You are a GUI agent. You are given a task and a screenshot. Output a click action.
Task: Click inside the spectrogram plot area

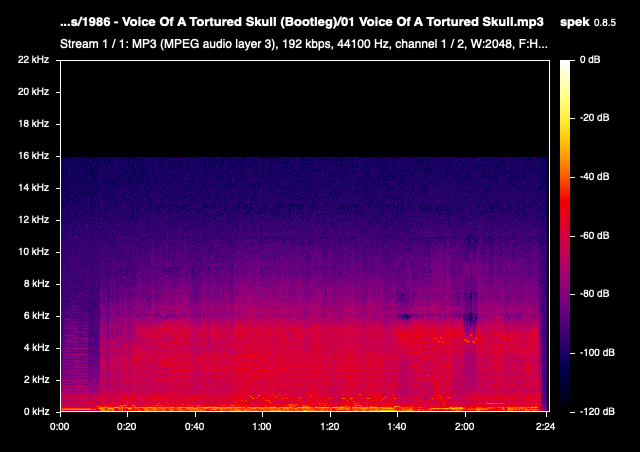pos(304,236)
